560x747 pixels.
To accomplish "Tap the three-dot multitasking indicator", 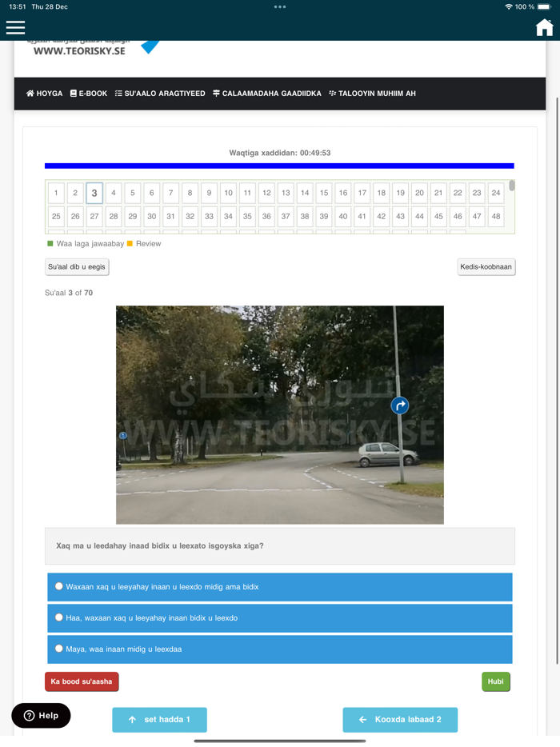I will (x=280, y=6).
